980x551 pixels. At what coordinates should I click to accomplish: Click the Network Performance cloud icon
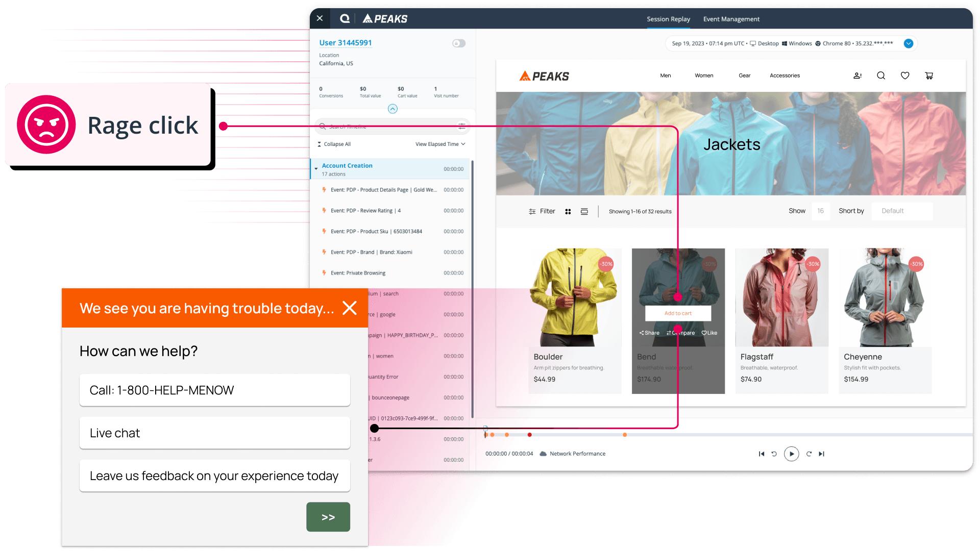pyautogui.click(x=543, y=454)
